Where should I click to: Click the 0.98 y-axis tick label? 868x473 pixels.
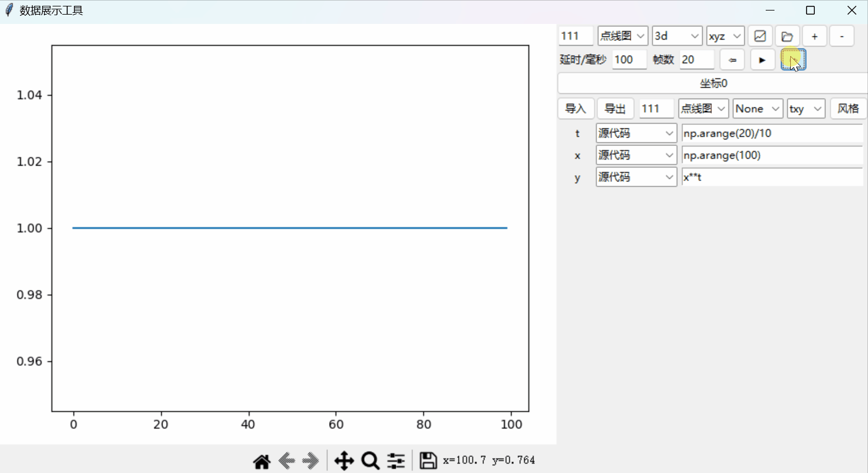30,294
